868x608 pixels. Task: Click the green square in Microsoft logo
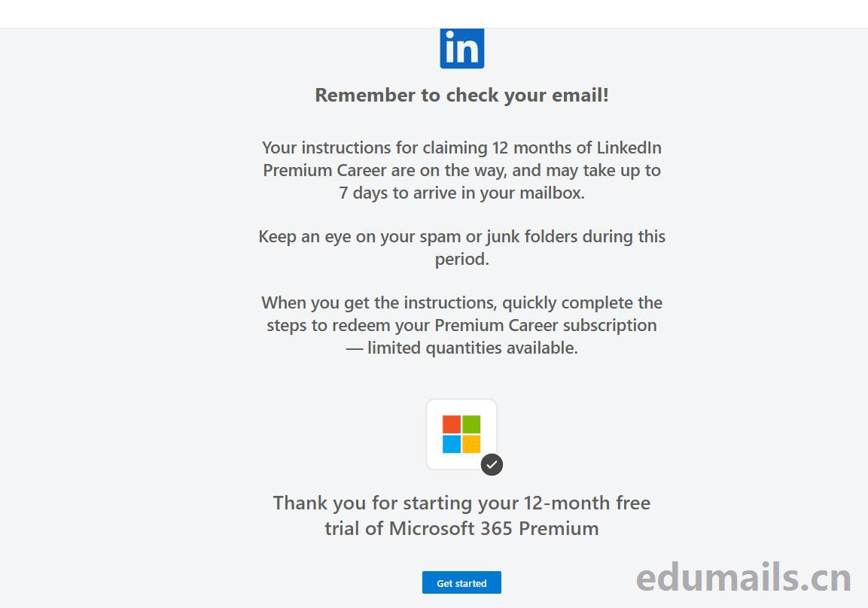(x=471, y=424)
